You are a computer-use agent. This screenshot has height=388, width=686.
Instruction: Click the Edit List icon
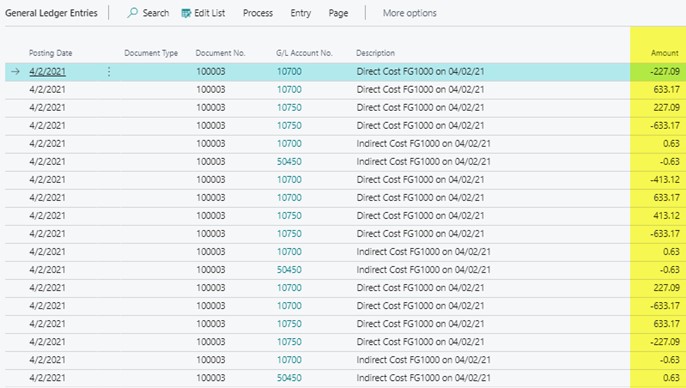point(186,13)
